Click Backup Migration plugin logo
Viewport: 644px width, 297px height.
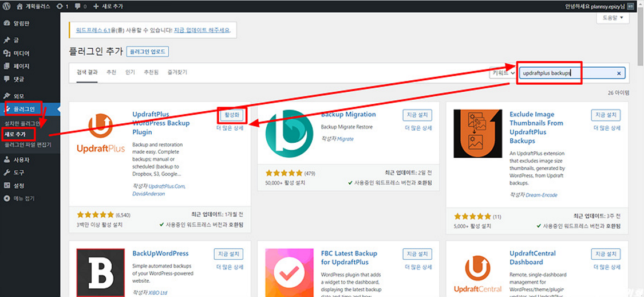289,134
